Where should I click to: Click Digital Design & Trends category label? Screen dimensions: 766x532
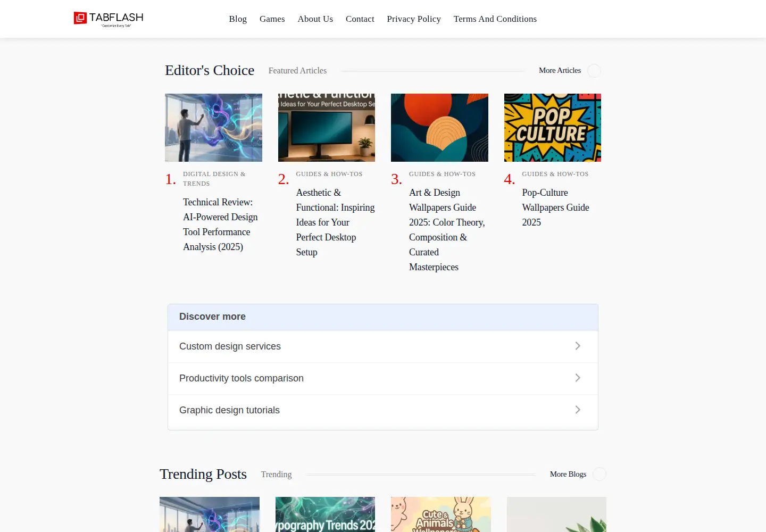pos(214,179)
